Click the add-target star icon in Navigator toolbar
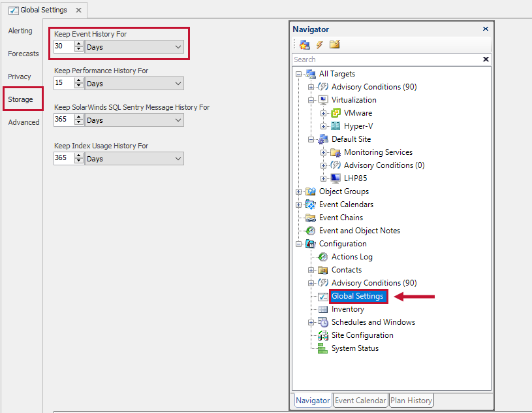Screen dimensions: 532x413 [x=305, y=44]
